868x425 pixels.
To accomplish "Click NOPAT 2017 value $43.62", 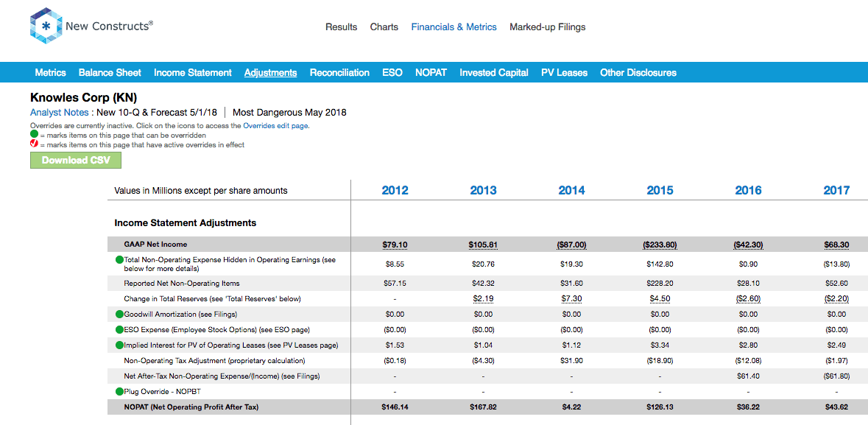I will click(x=836, y=407).
